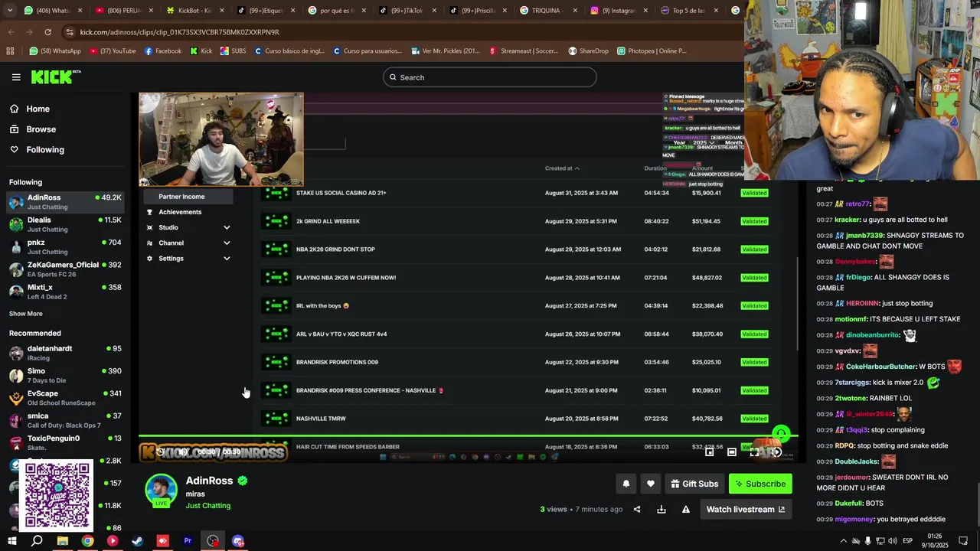
Task: Switch to the TRIQUINA tab
Action: coord(547,11)
